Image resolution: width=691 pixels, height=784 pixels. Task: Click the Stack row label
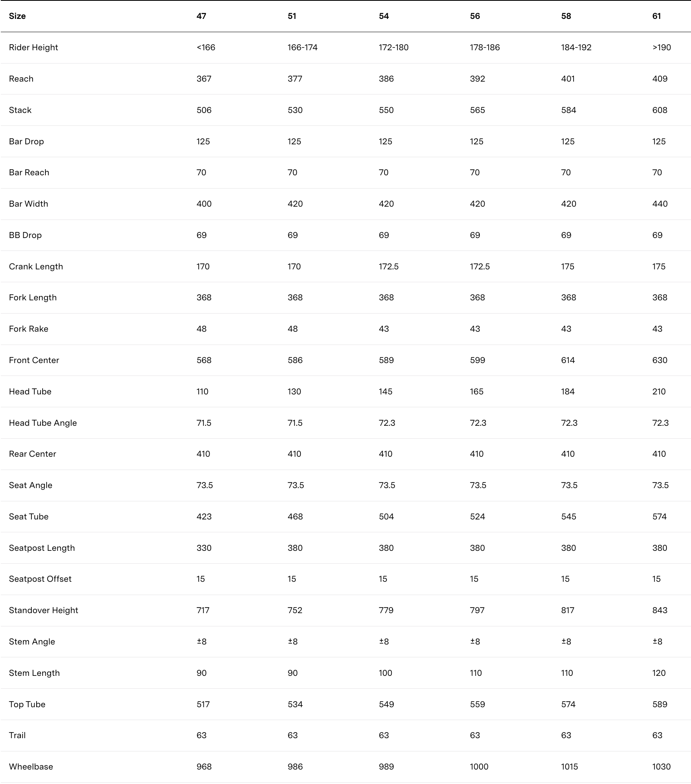20,110
